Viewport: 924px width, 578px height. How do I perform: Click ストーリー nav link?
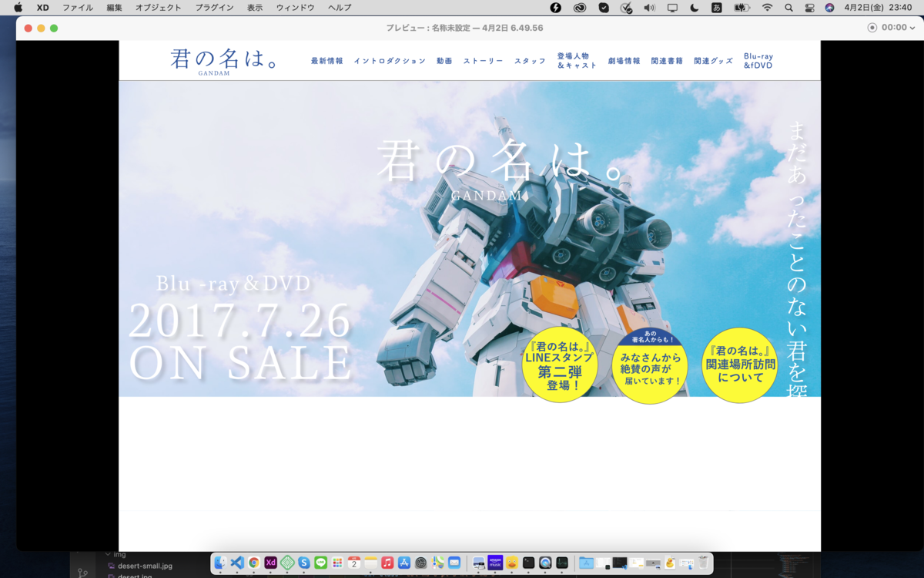point(483,61)
